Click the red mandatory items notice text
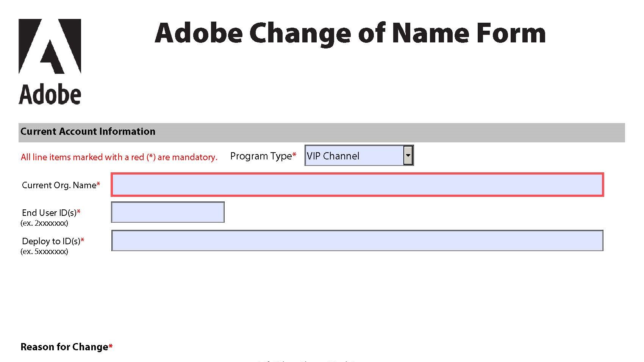The image size is (644, 362). tap(119, 157)
